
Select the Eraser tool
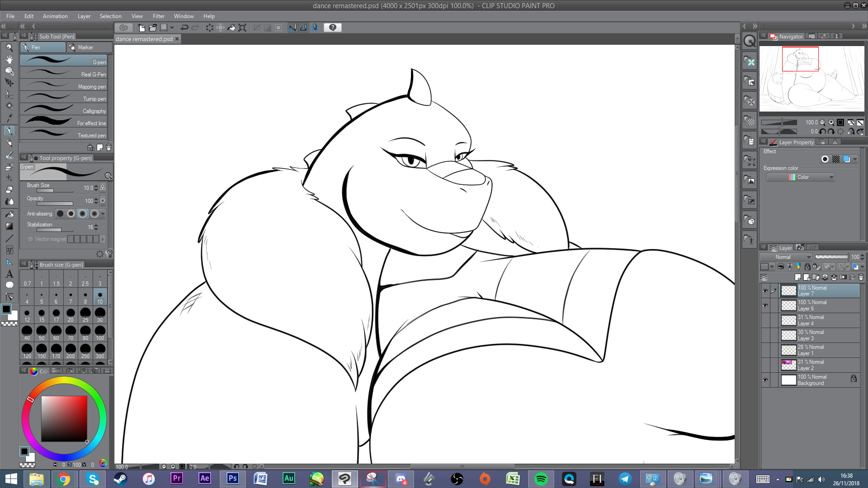(x=9, y=190)
